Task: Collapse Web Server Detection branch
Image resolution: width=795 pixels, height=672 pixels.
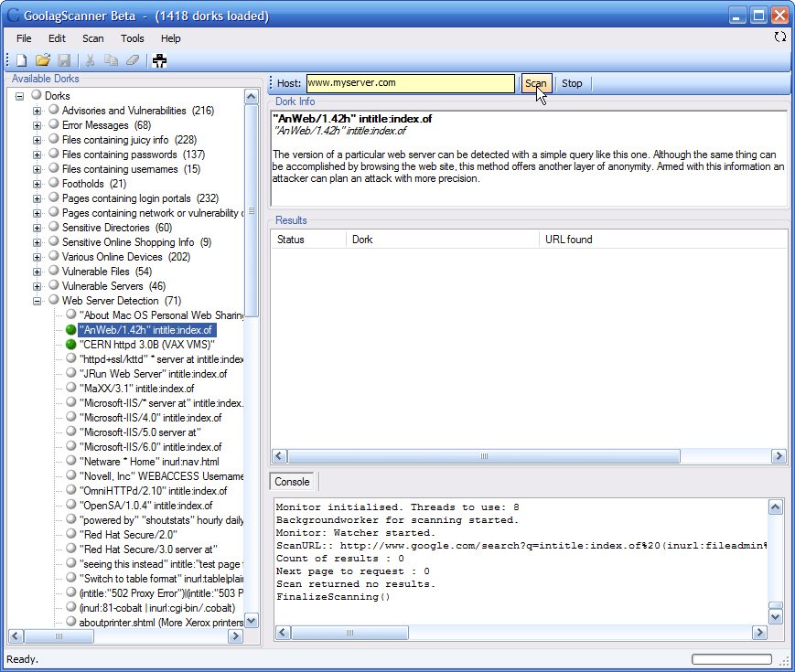Action: point(37,301)
